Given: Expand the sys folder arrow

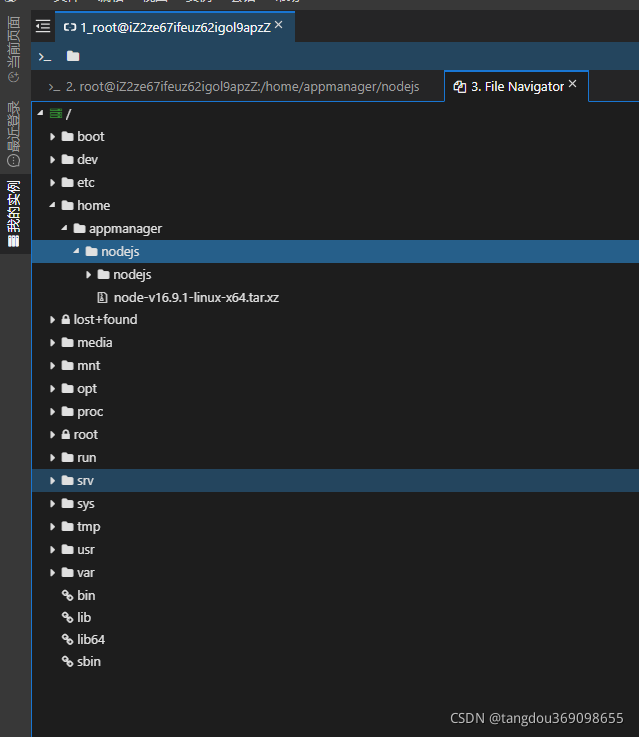Looking at the screenshot, I should point(53,504).
